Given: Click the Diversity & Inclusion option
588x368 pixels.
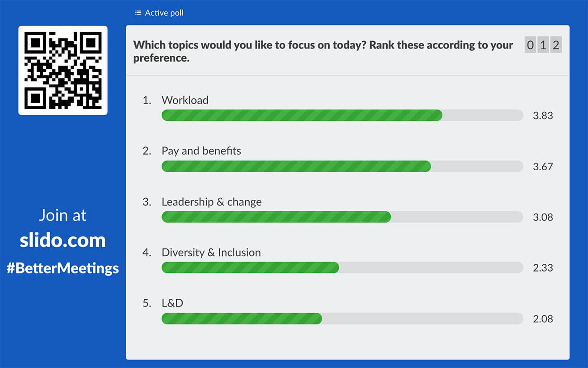Looking at the screenshot, I should pyautogui.click(x=211, y=252).
